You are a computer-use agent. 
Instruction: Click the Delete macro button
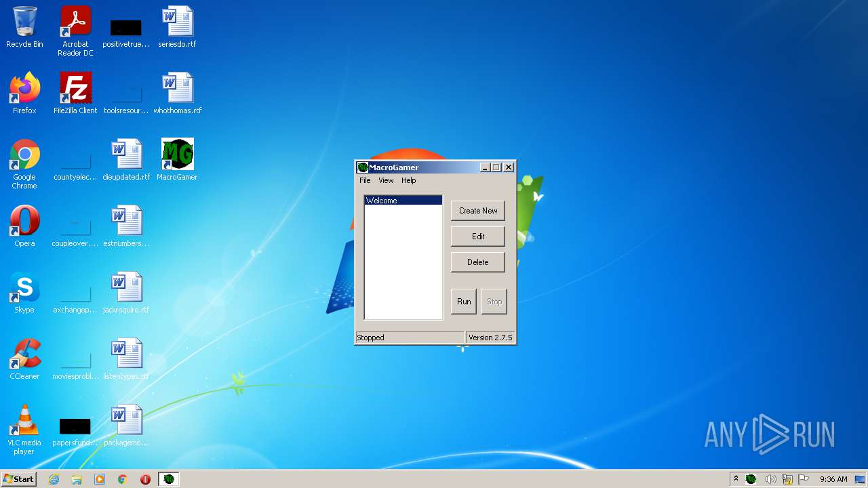[x=478, y=262]
